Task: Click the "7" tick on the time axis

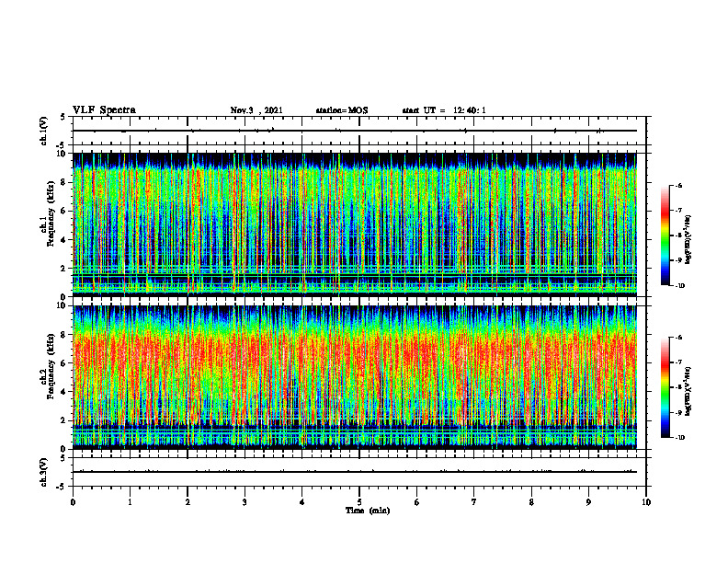Action: coord(474,502)
